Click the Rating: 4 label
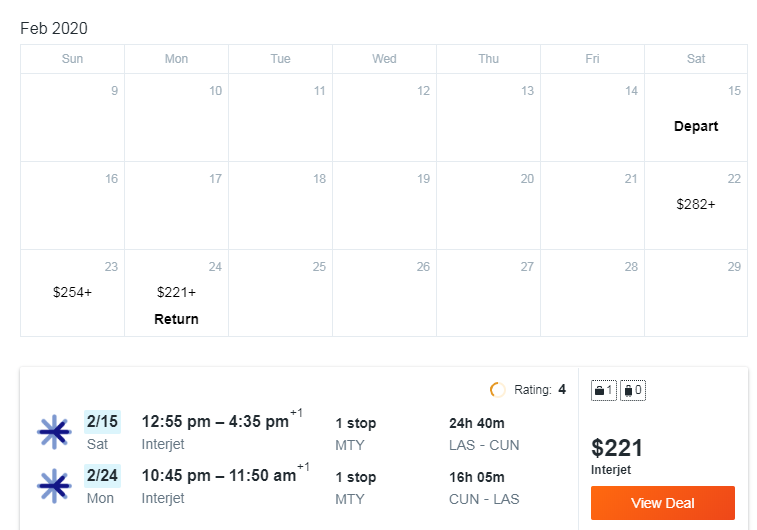Viewport: 757px width, 530px height. [540, 390]
